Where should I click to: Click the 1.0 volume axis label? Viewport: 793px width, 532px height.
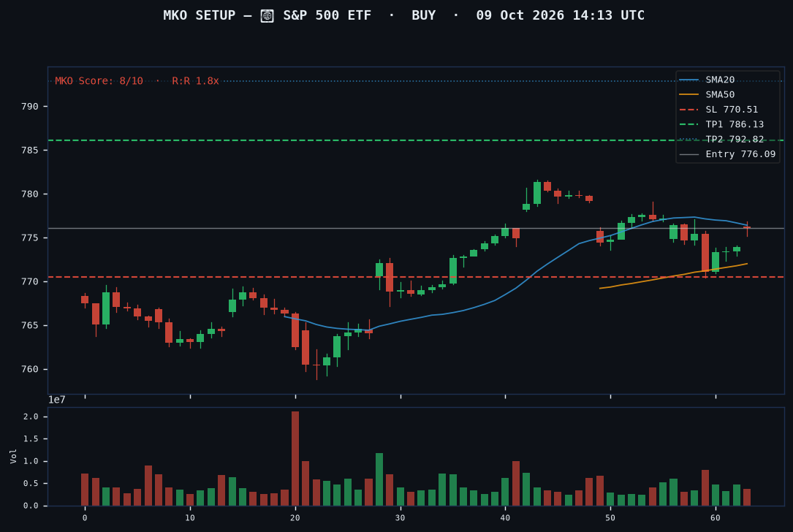point(31,461)
